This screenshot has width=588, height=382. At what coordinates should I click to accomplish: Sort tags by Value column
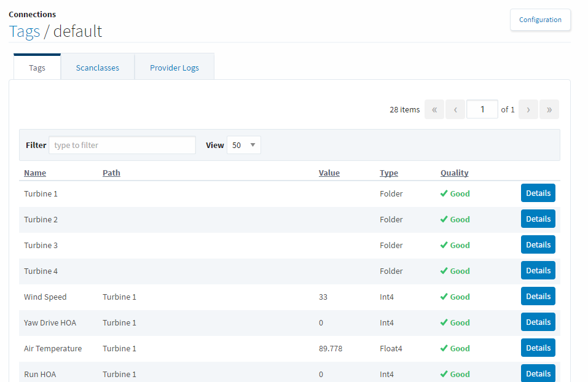click(x=329, y=173)
